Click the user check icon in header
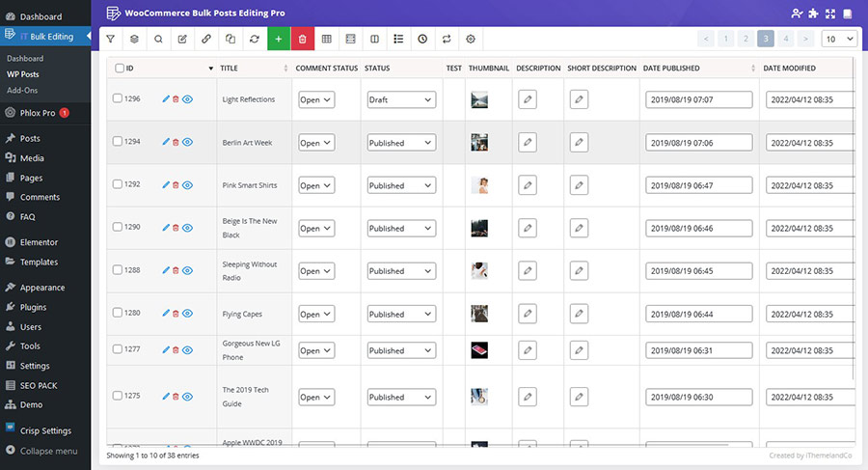 797,14
